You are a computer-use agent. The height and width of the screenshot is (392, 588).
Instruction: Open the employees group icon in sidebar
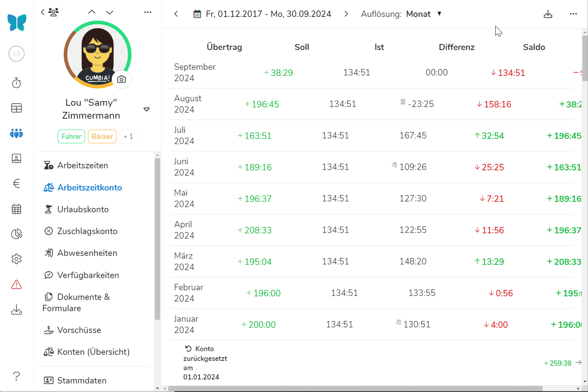17,133
